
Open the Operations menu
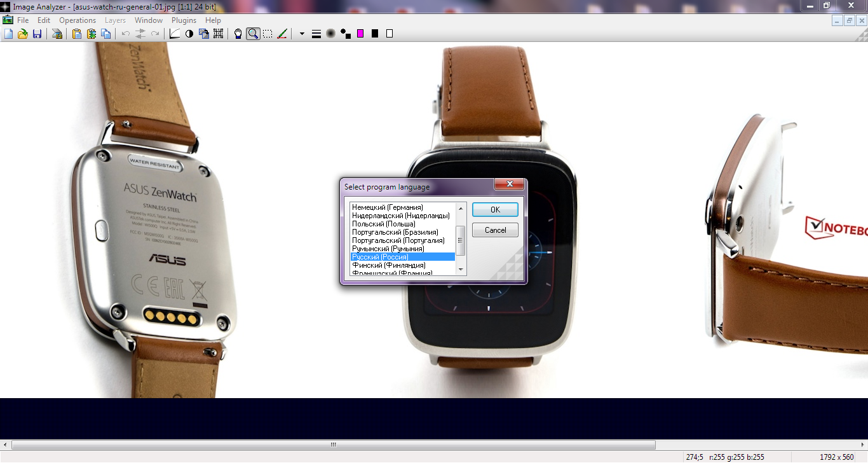click(78, 20)
